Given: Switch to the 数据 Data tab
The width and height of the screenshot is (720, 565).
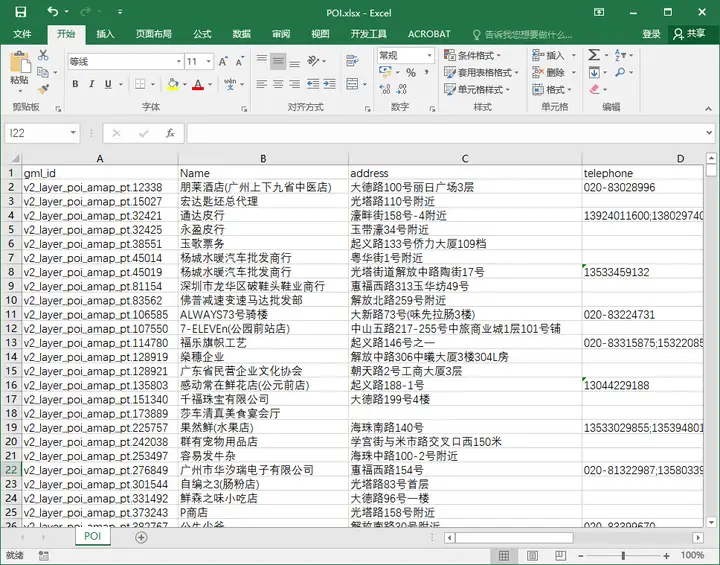Looking at the screenshot, I should point(241,34).
